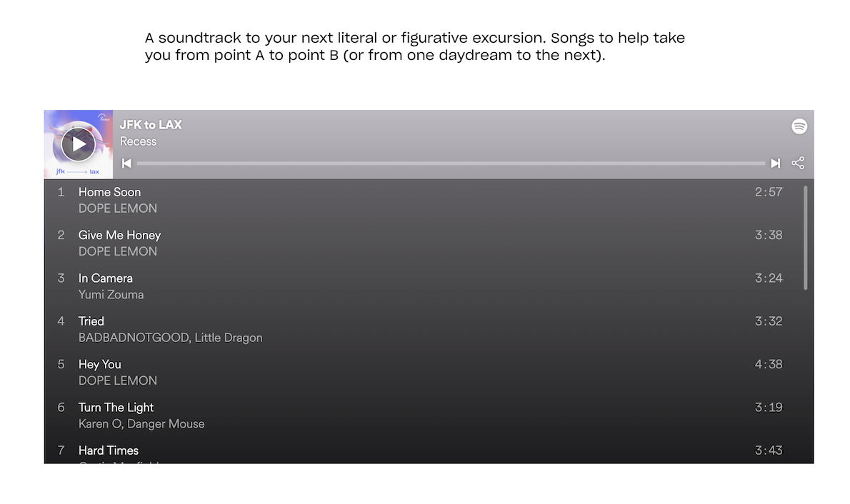Viewport: 850px width, 504px height.
Task: Play the song Hey You
Action: coord(100,364)
